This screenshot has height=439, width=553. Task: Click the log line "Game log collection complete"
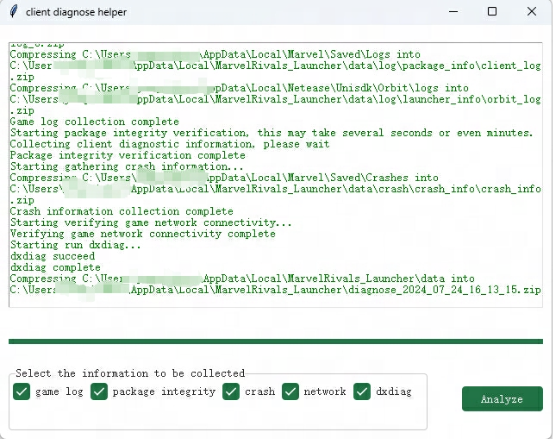click(95, 122)
